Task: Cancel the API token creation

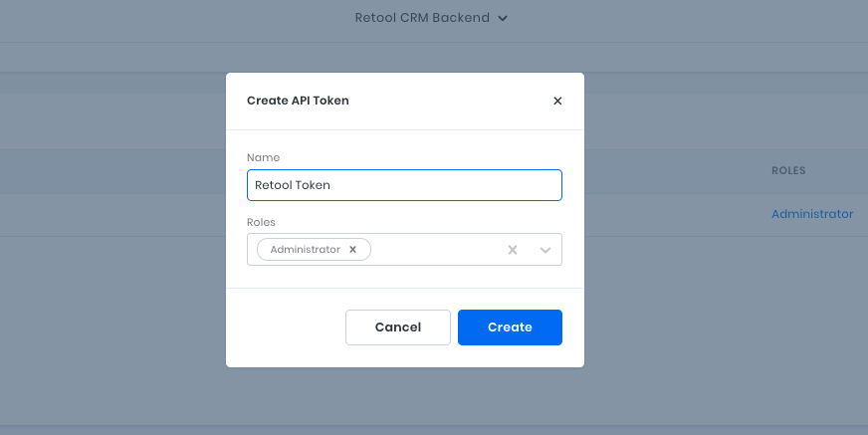Action: 398,327
